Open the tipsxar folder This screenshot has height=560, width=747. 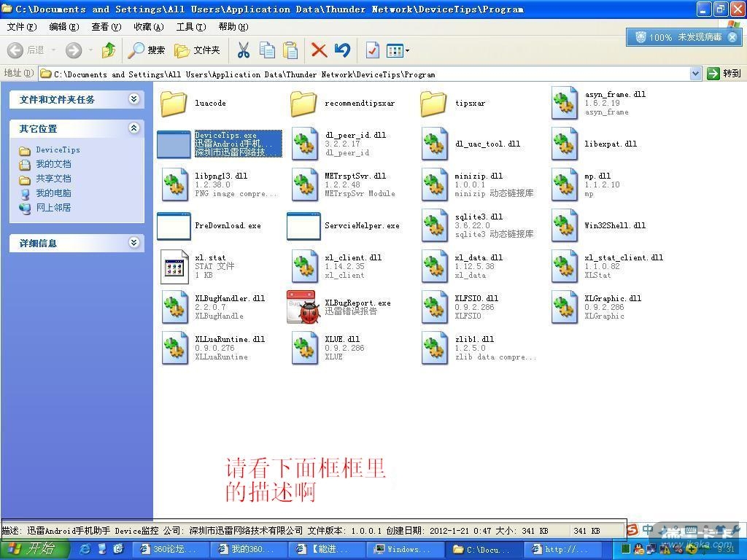coord(433,103)
